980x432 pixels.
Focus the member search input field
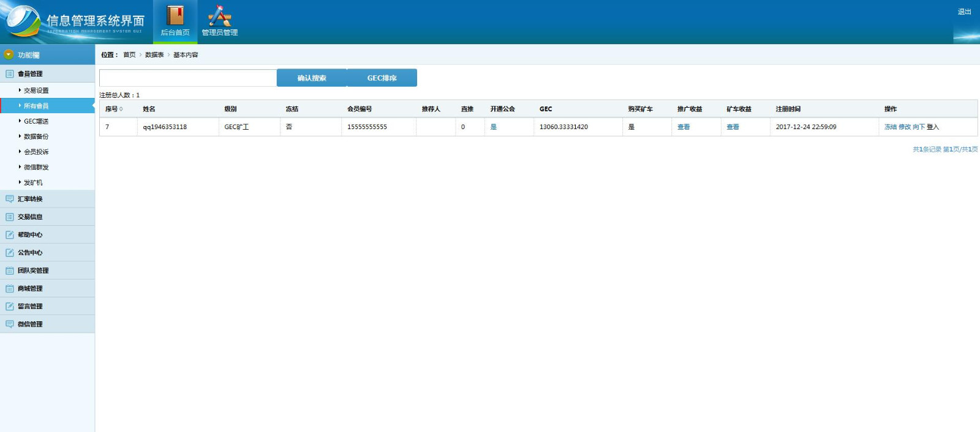click(187, 78)
